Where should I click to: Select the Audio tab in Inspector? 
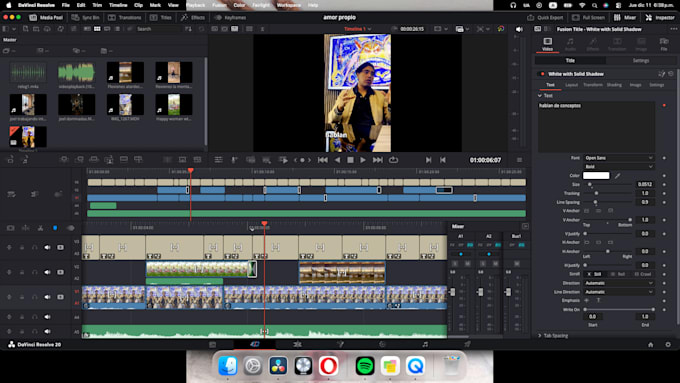(570, 44)
